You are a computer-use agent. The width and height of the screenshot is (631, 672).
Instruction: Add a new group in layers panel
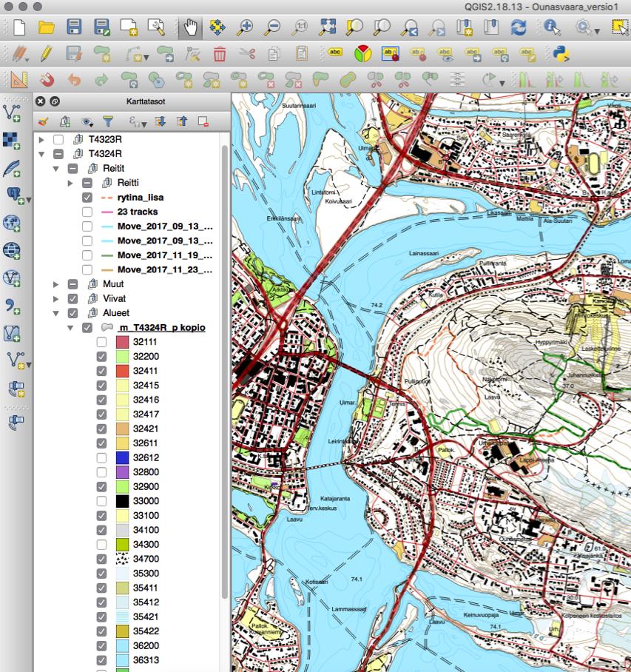click(65, 121)
